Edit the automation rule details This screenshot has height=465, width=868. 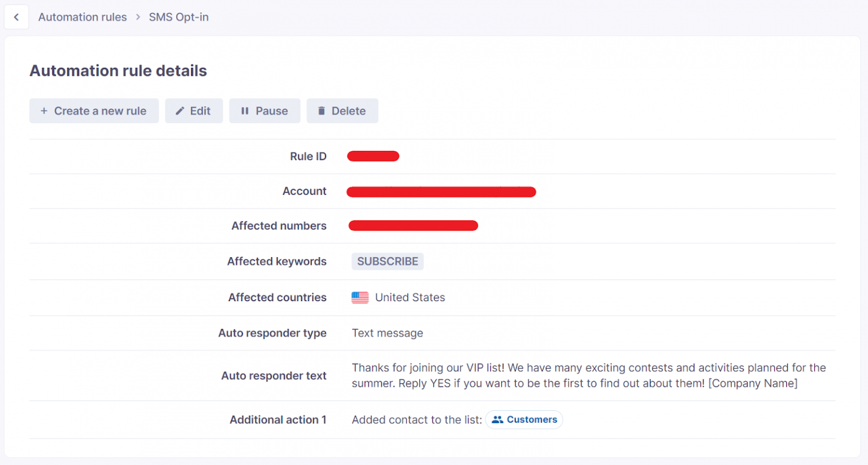point(194,111)
